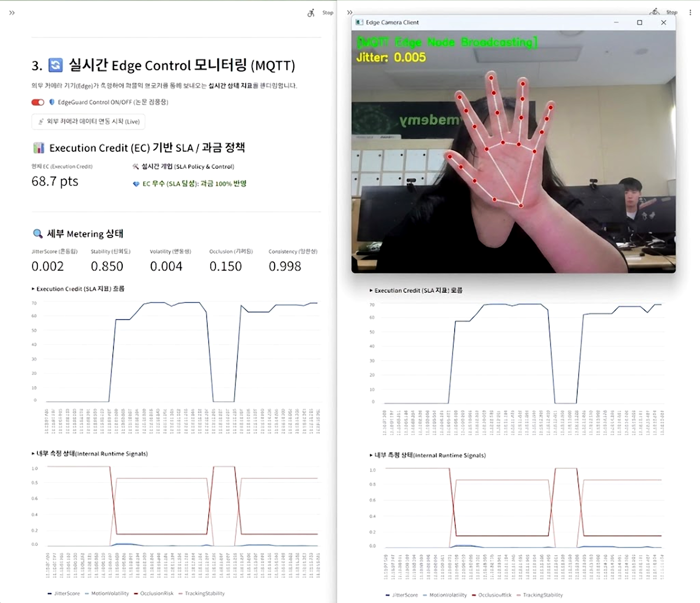Click right pane Execution Credit chart heading

tap(416, 290)
